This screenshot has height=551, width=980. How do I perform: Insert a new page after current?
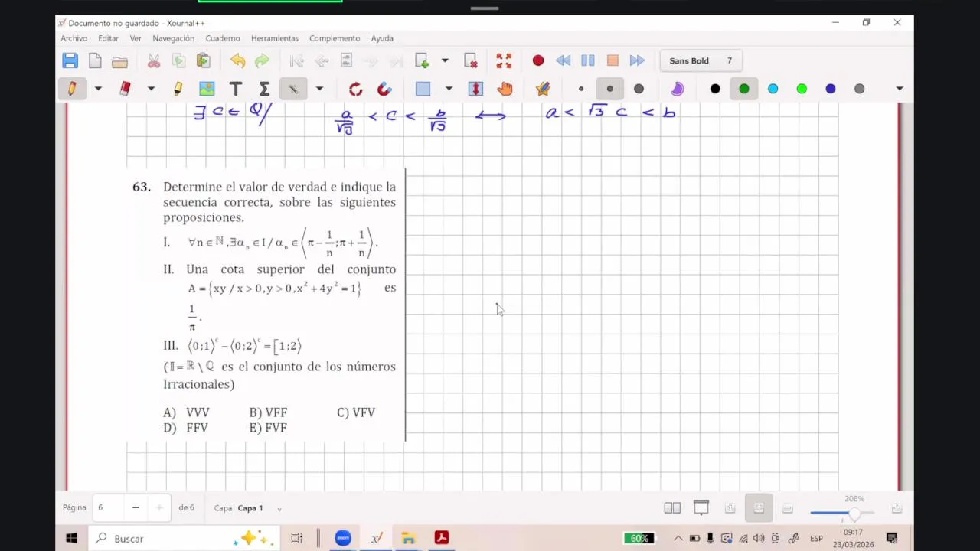pos(422,60)
